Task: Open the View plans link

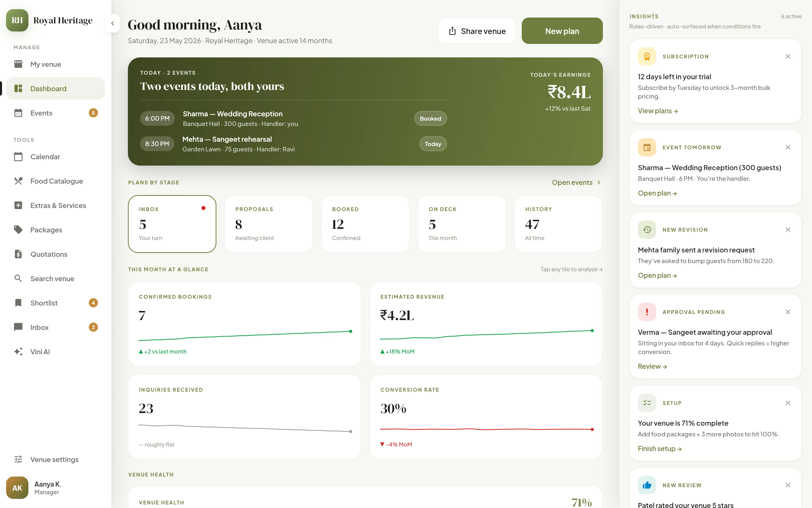Action: tap(658, 111)
